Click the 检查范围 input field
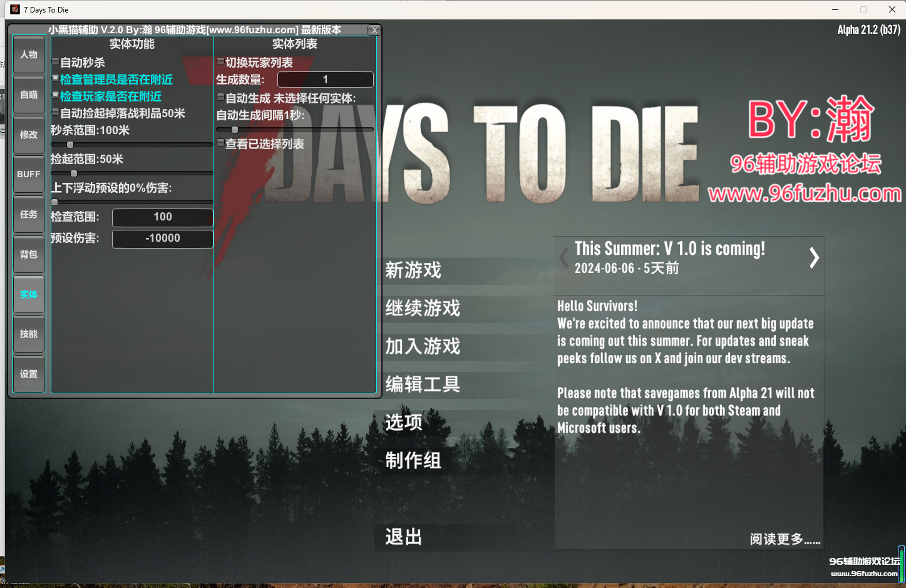This screenshot has width=906, height=588. [163, 217]
